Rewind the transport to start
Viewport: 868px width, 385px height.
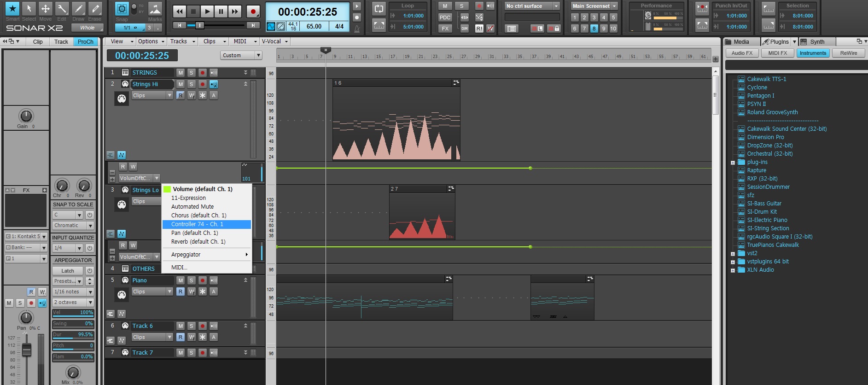click(180, 12)
